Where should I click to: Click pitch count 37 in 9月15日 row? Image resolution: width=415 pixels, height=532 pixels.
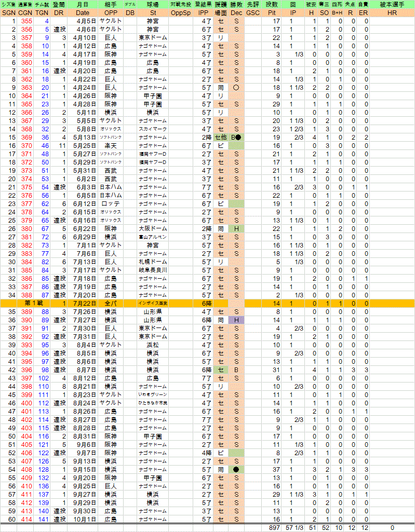276,470
